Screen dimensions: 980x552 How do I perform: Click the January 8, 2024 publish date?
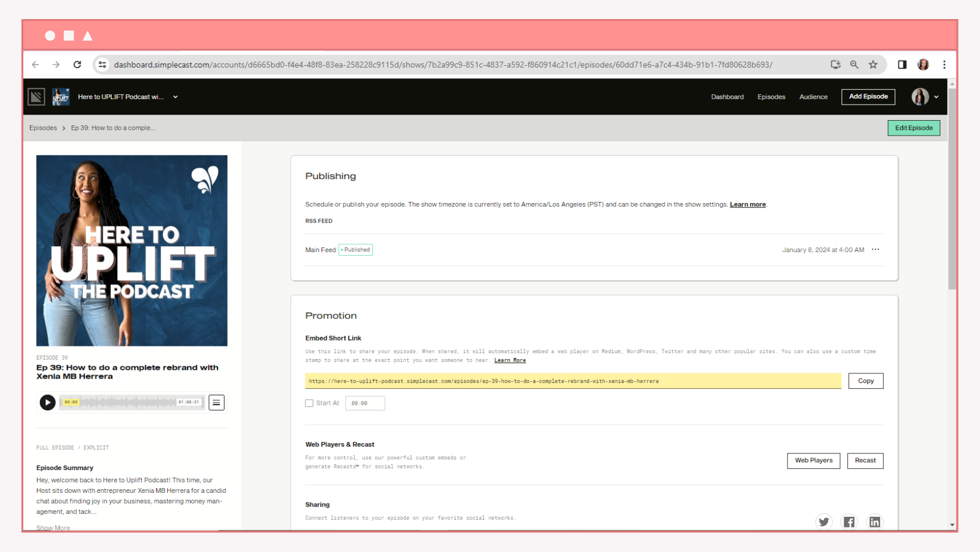click(x=823, y=250)
